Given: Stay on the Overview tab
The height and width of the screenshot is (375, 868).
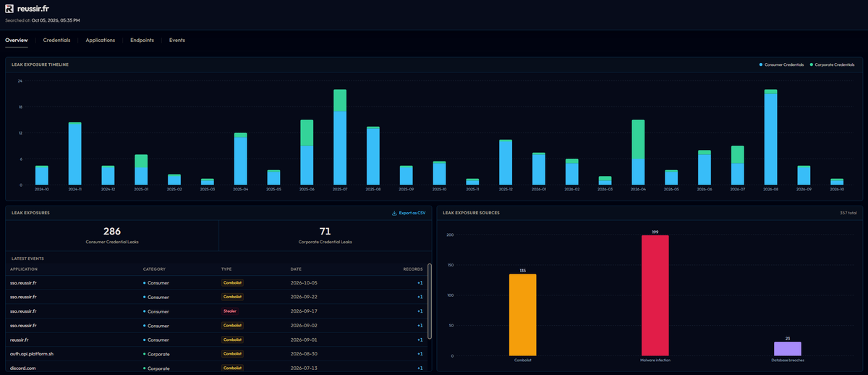Looking at the screenshot, I should click(x=16, y=40).
